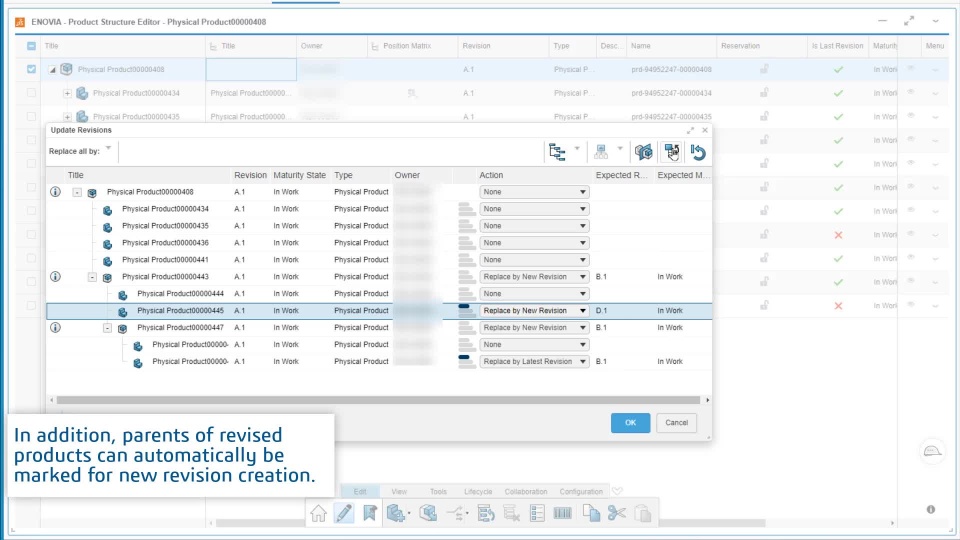The image size is (960, 540).
Task: Collapse Physical Product00000408 in the dialog tree
Action: pos(77,192)
